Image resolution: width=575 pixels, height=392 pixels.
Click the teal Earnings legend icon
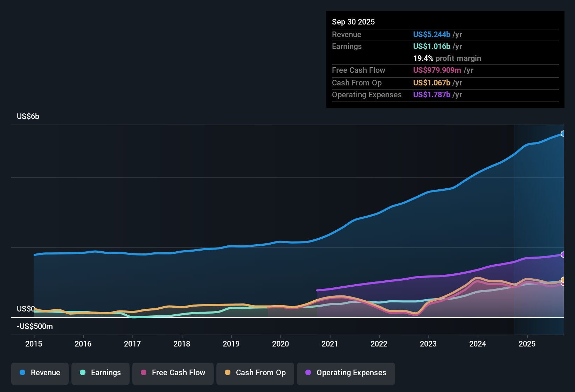point(83,373)
